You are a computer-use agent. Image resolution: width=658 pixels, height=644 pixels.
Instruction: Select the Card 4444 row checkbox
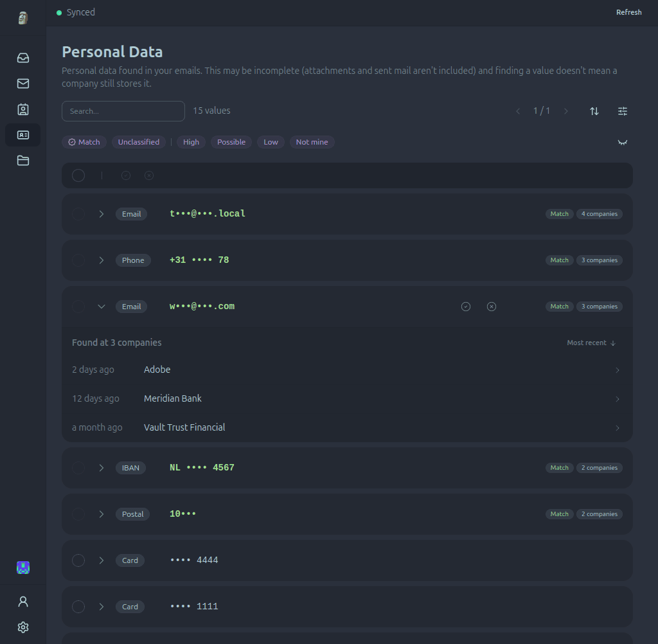78,560
